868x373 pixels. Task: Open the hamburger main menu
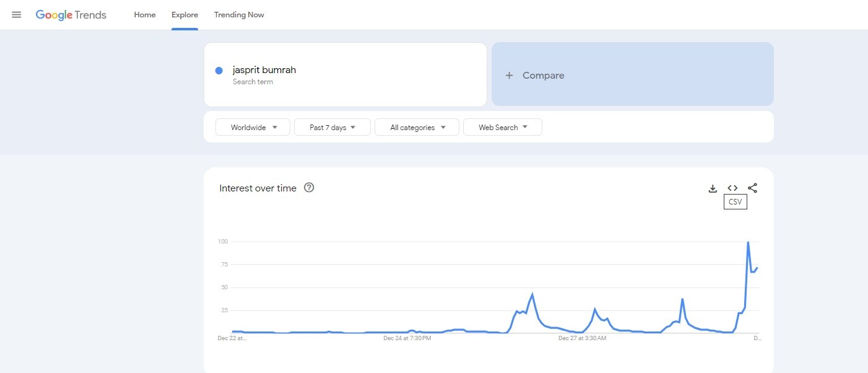coord(17,15)
